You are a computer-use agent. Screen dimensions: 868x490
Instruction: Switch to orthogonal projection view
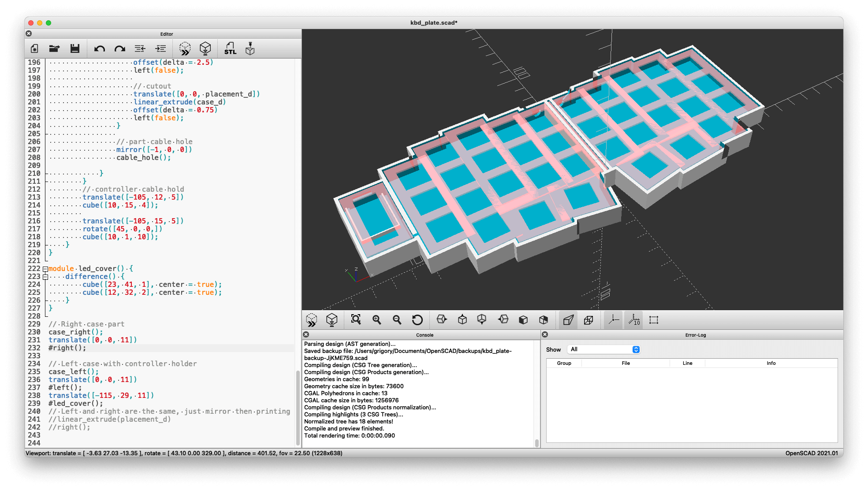589,319
